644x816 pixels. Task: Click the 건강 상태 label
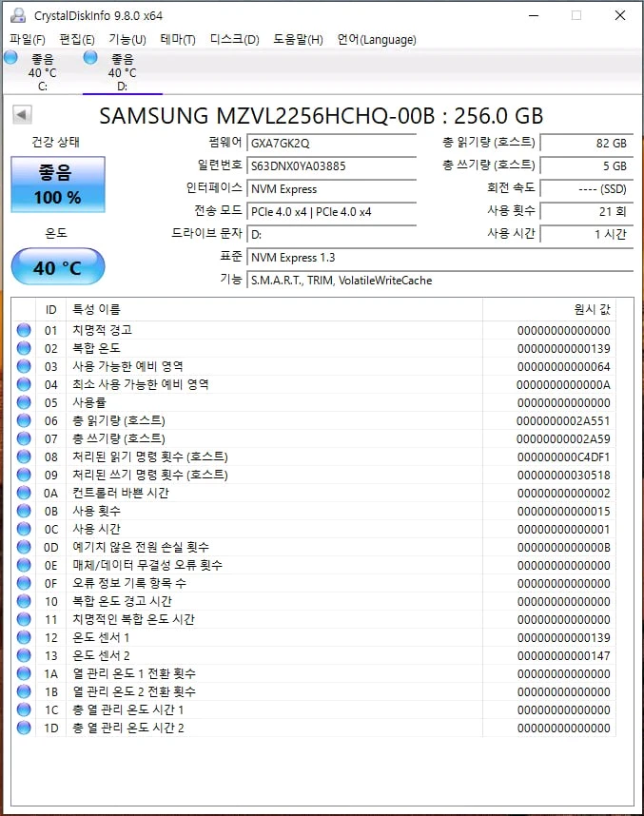(x=56, y=142)
